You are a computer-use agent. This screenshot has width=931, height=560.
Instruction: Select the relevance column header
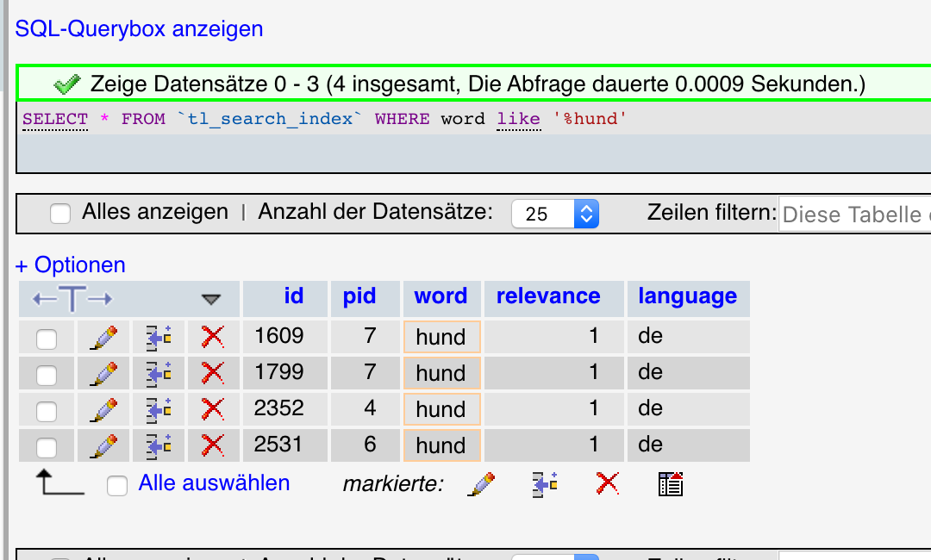547,296
